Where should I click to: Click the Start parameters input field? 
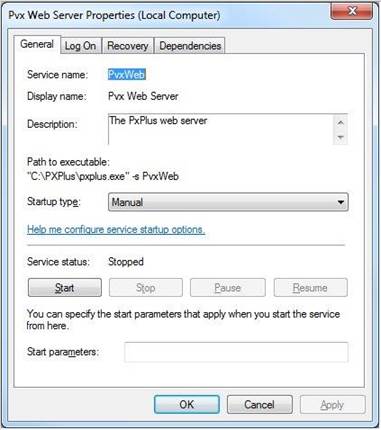pos(236,352)
